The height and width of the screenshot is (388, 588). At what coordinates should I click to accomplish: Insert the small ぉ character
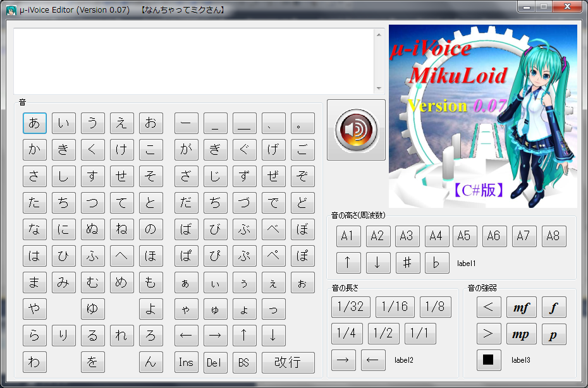303,282
